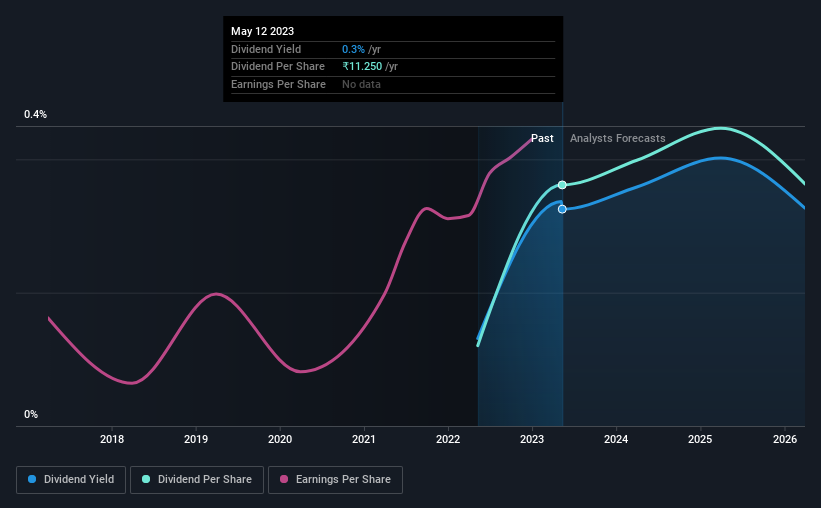821x508 pixels.
Task: Click the pink Earnings Per Share legend dot
Action: click(284, 479)
